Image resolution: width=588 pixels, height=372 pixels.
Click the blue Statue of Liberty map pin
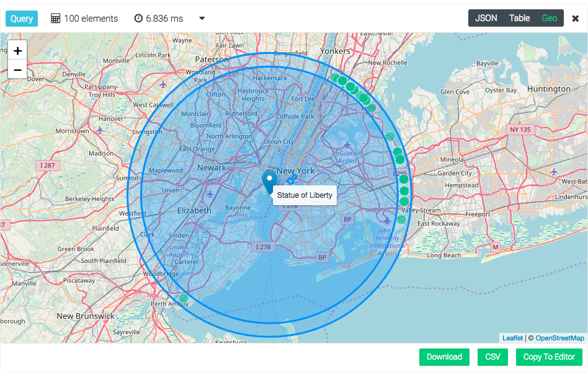coord(269,181)
